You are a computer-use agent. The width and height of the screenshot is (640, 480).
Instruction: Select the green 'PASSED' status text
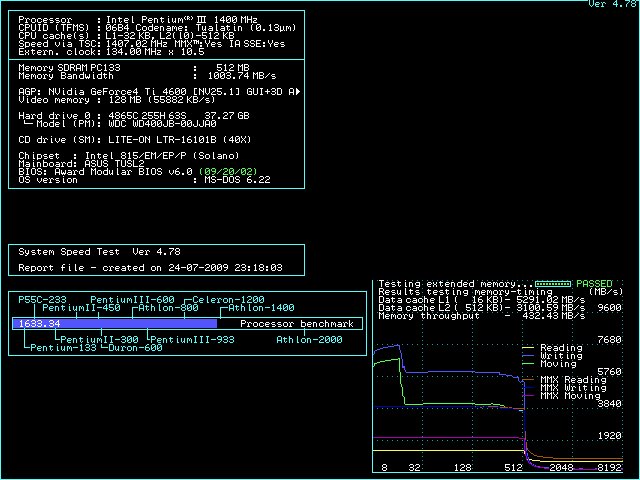(x=594, y=284)
